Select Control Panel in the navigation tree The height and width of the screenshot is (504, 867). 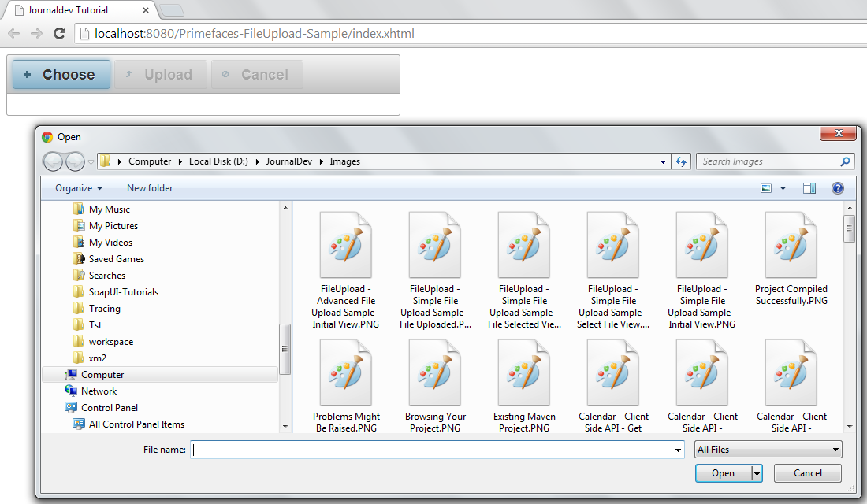click(x=110, y=408)
